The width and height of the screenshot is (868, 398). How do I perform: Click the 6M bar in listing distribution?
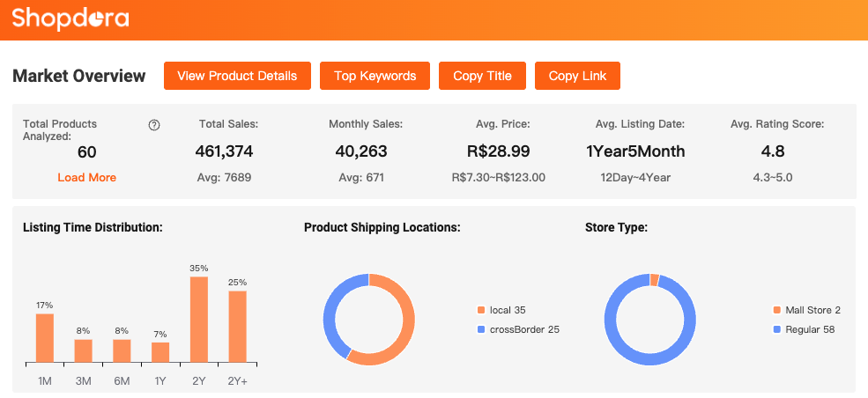(x=122, y=351)
